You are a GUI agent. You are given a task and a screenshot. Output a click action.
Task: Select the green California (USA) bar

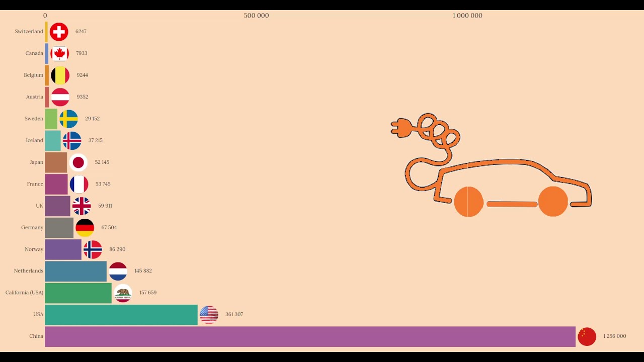tap(78, 293)
